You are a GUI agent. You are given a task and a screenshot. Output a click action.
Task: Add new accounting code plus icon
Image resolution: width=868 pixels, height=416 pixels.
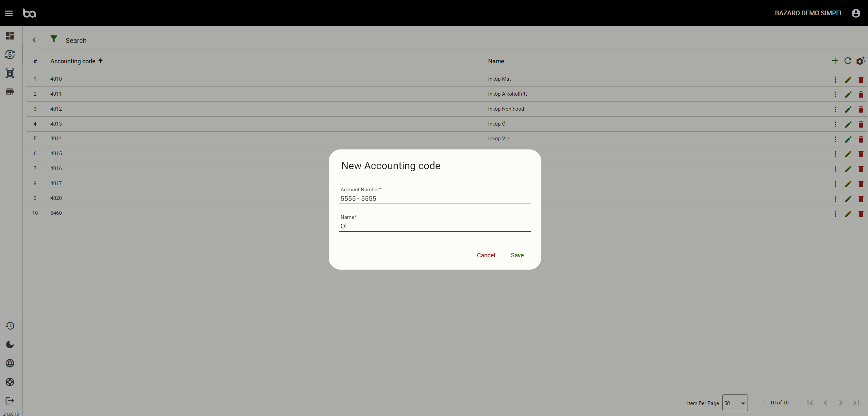click(835, 61)
